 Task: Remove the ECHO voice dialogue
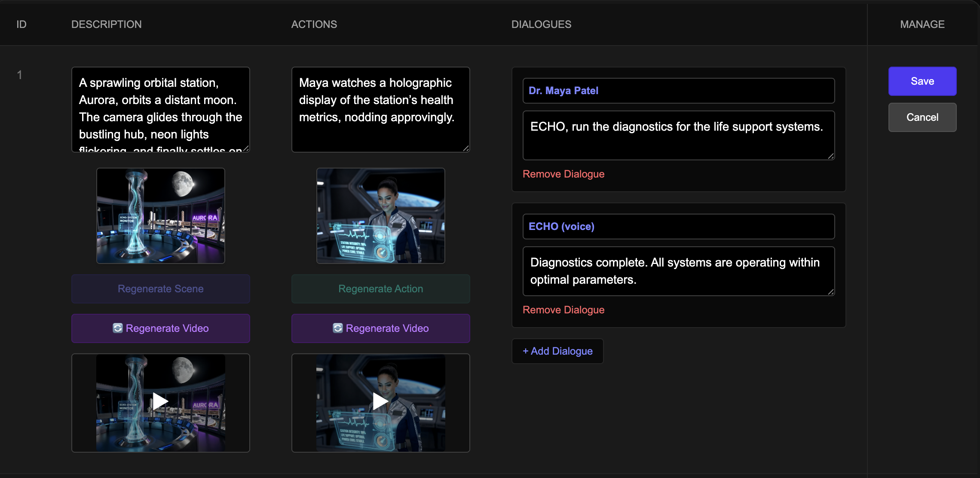click(x=563, y=310)
